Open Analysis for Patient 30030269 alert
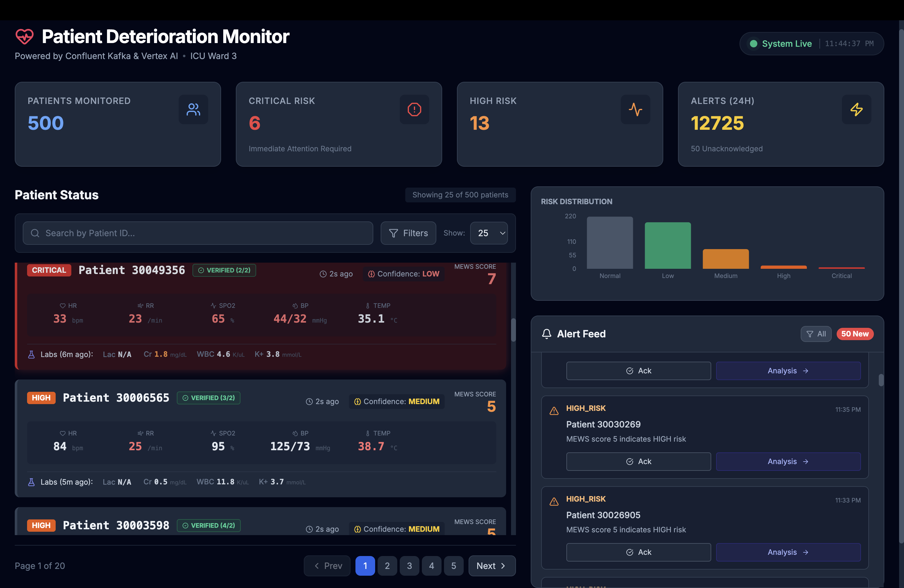Image resolution: width=904 pixels, height=588 pixels. (x=788, y=461)
